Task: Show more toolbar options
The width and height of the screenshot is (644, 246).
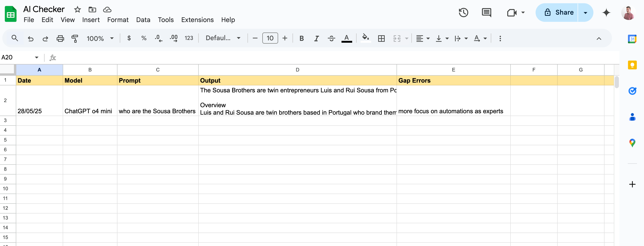Action: (x=500, y=38)
